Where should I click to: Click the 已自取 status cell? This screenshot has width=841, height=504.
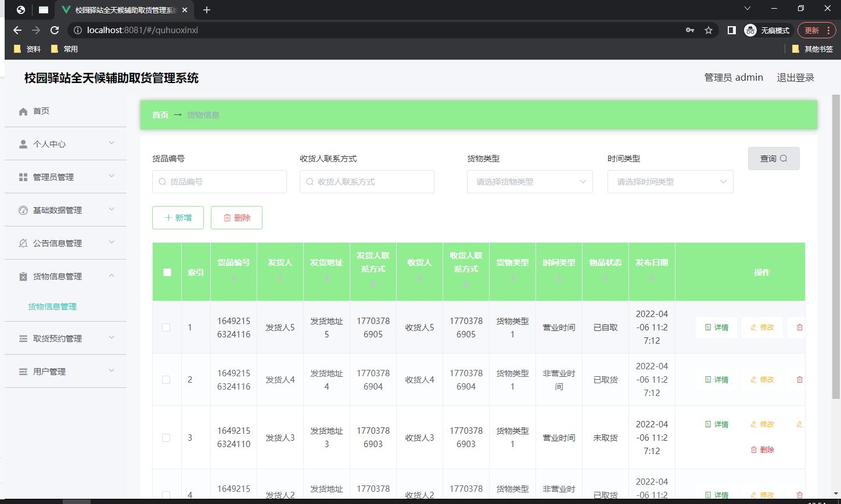point(605,327)
